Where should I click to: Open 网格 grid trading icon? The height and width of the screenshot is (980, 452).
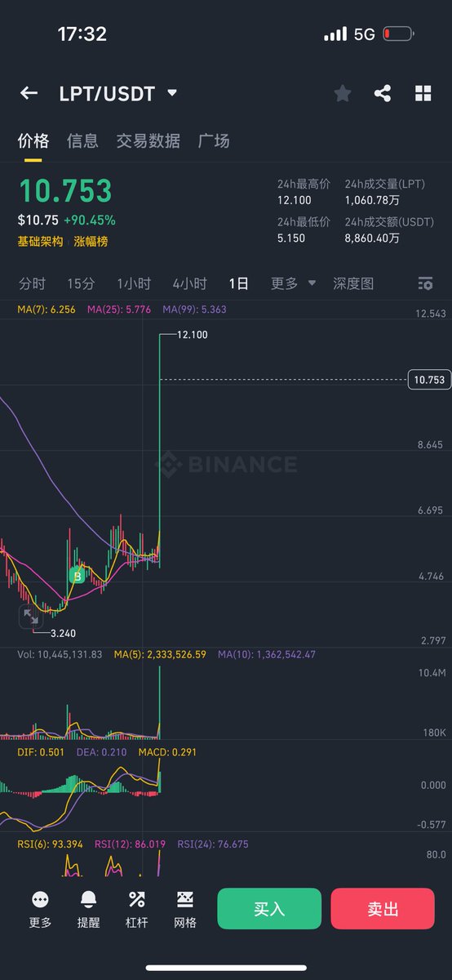185,900
